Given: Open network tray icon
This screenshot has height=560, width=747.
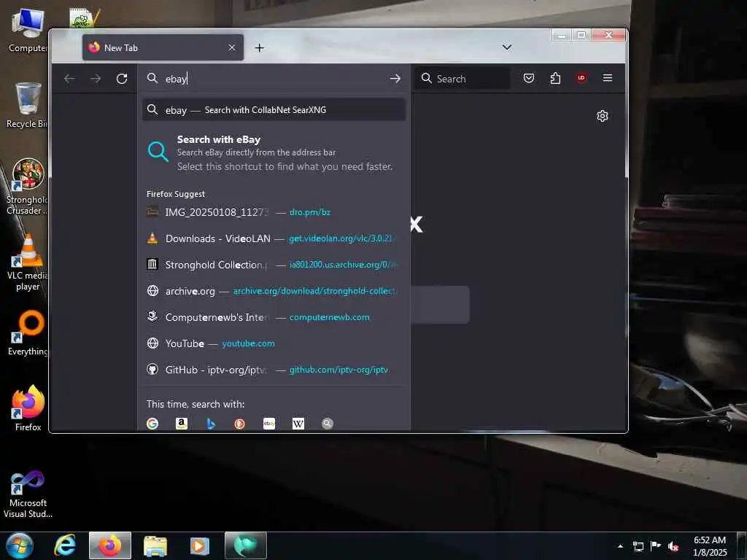Looking at the screenshot, I should point(638,546).
